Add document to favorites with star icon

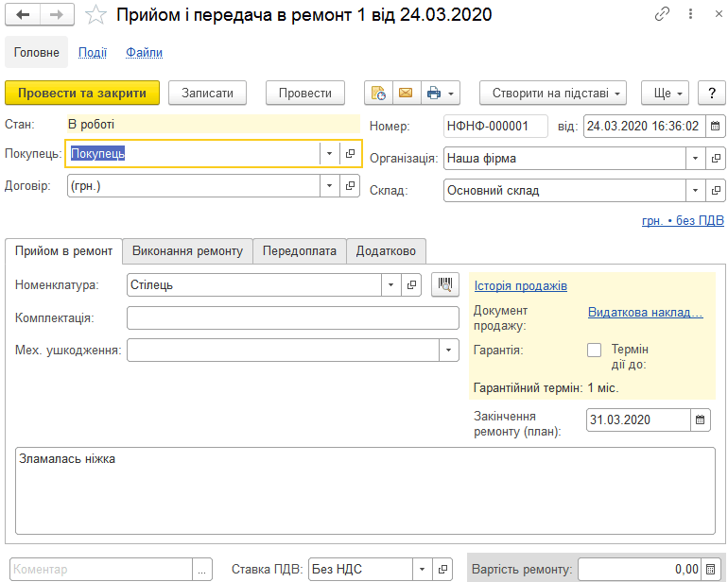coord(95,15)
